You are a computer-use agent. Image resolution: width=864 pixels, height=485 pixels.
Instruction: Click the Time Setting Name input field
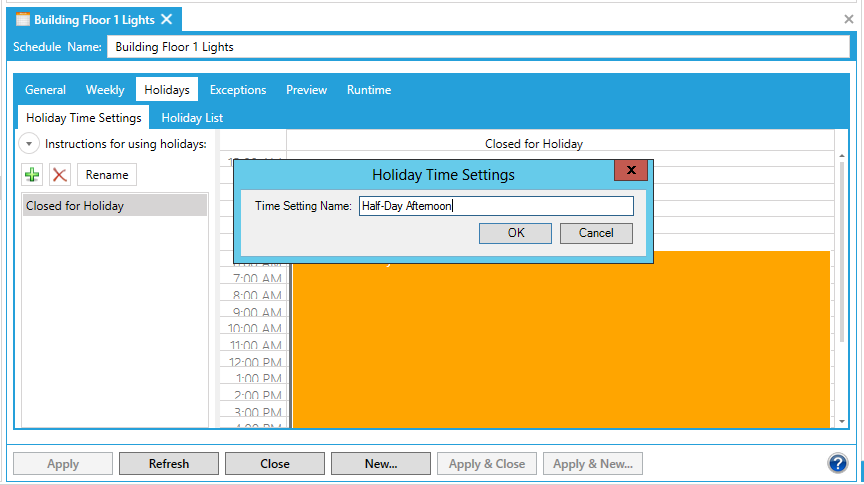click(x=496, y=206)
